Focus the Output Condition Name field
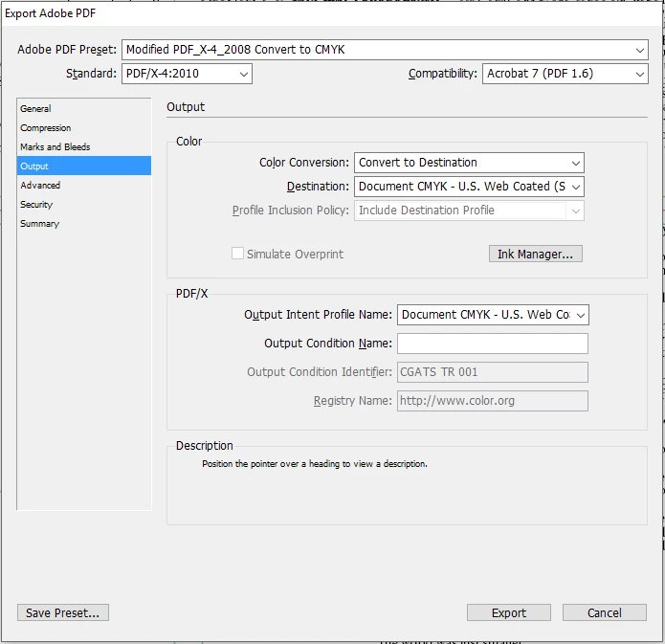The height and width of the screenshot is (644, 665). [x=493, y=344]
